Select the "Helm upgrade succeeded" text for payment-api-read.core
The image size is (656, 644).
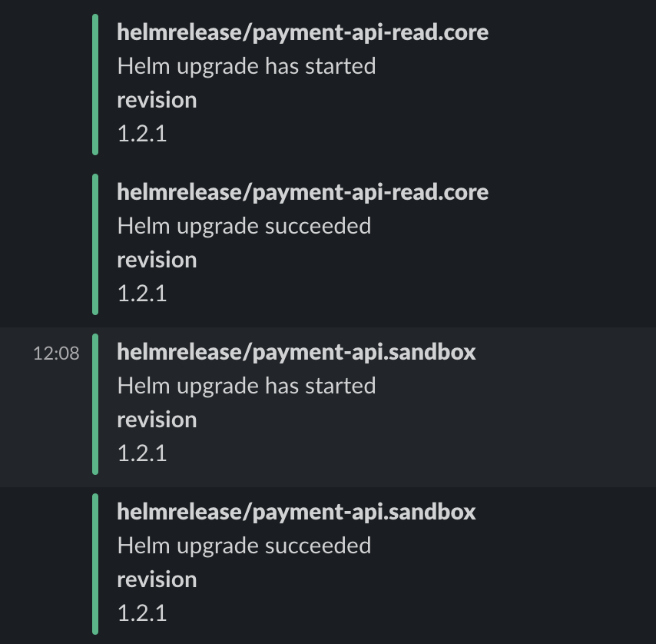point(244,225)
